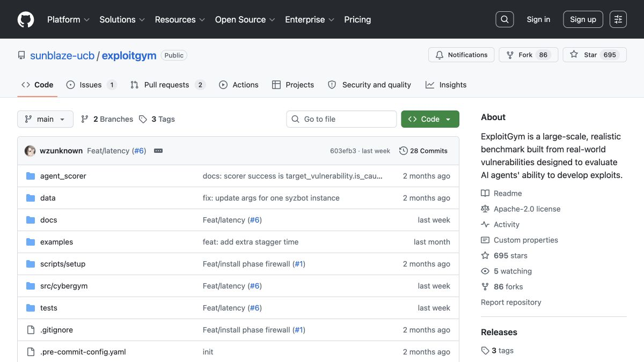Switch to the Insights tab

click(446, 85)
